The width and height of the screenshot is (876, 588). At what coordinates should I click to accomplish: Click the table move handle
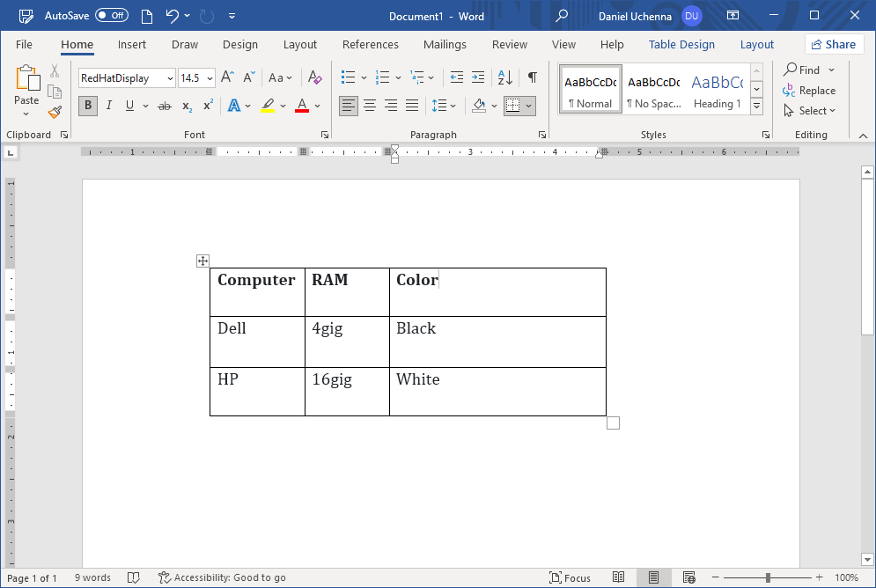coord(202,261)
